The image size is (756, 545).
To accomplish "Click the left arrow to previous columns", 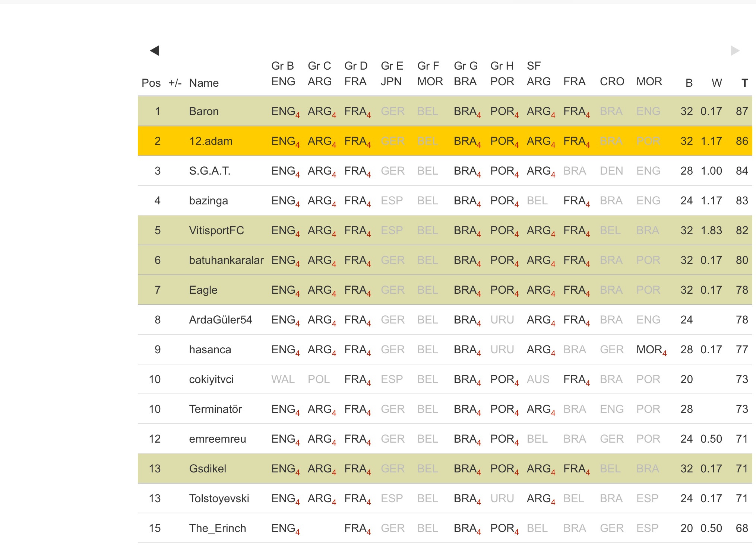I will tap(154, 51).
